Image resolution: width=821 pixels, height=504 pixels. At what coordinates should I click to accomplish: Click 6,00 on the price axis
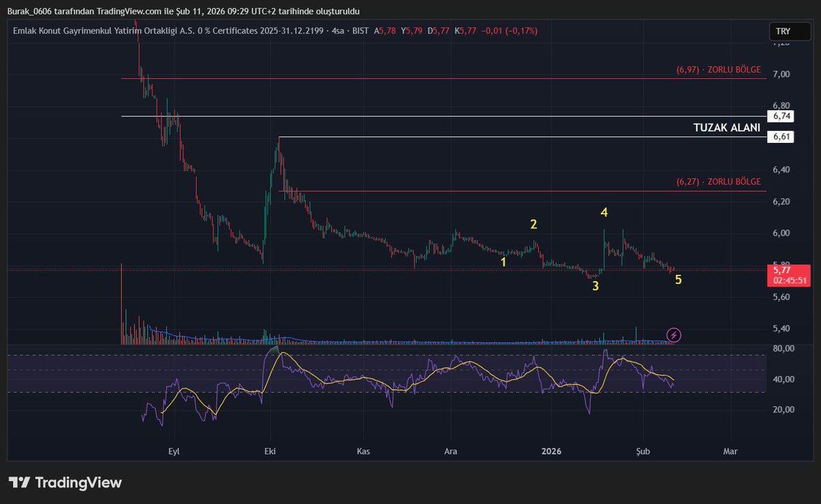click(781, 233)
